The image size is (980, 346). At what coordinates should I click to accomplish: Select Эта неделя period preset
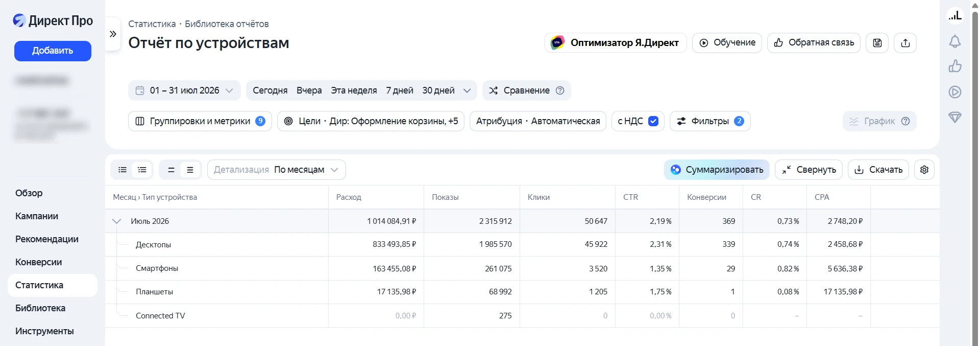[354, 90]
